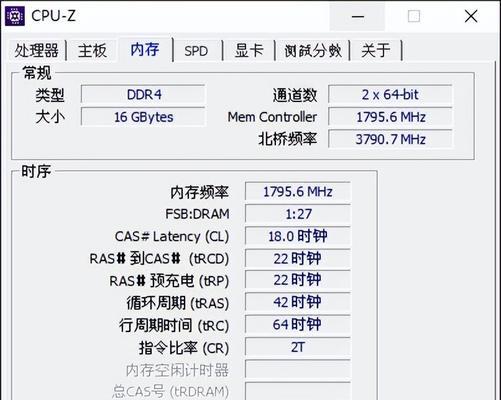The image size is (501, 400).
Task: Switch to the 主板 tab
Action: (92, 51)
